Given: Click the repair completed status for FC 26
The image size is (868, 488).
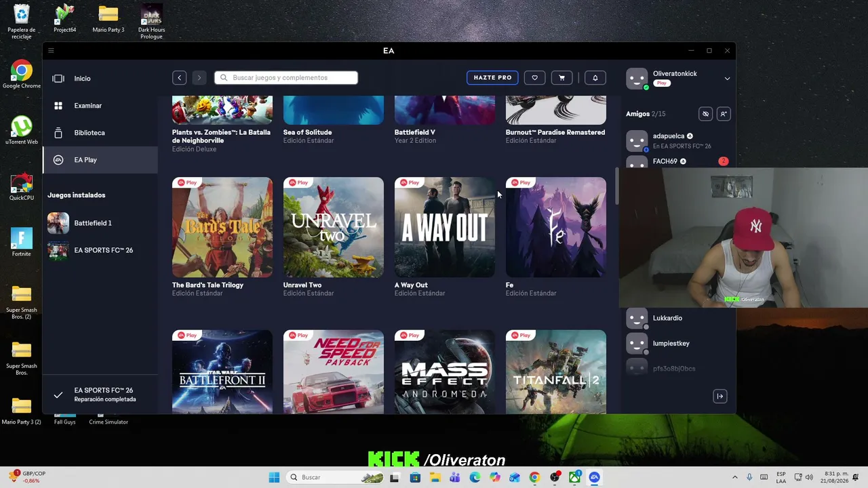Looking at the screenshot, I should tap(100, 394).
